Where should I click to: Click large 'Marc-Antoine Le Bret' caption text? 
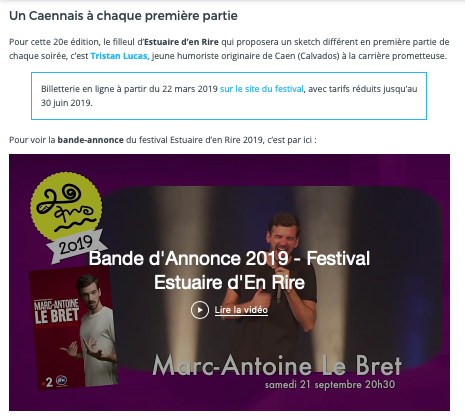(x=277, y=366)
